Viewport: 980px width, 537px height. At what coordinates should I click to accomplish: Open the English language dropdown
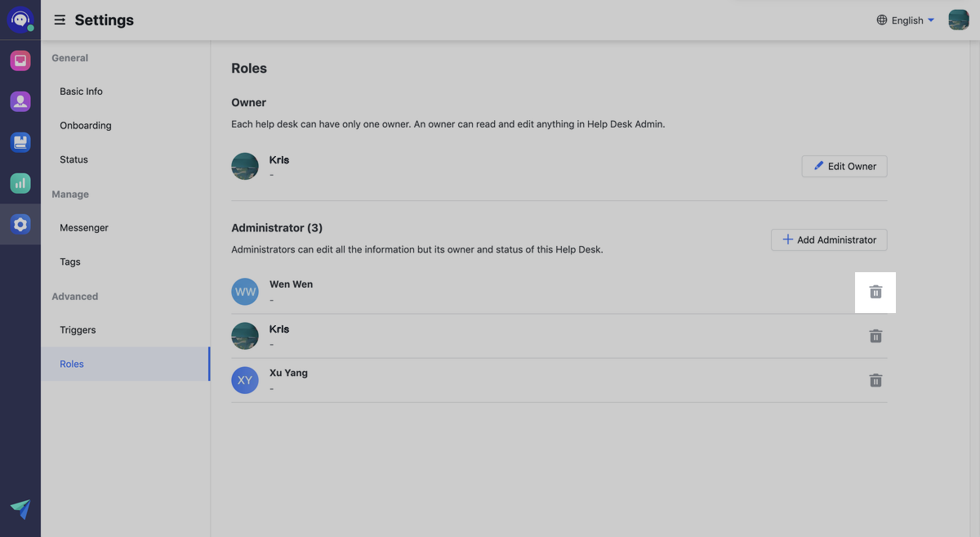(x=905, y=20)
